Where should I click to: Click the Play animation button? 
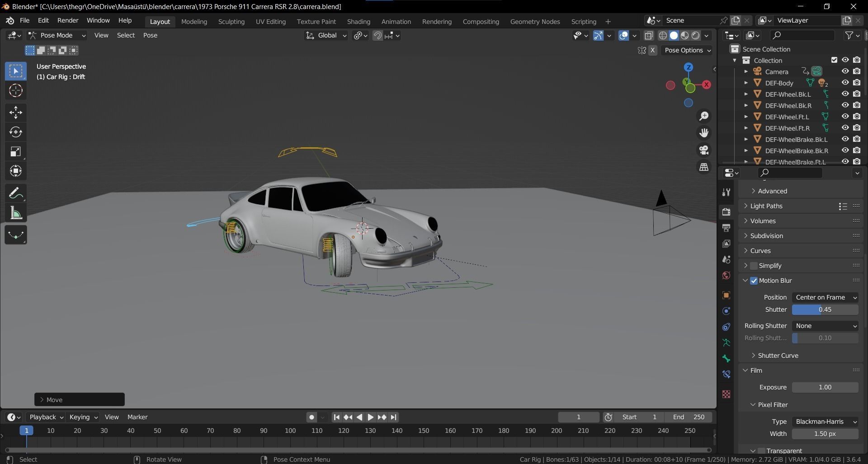(x=370, y=417)
